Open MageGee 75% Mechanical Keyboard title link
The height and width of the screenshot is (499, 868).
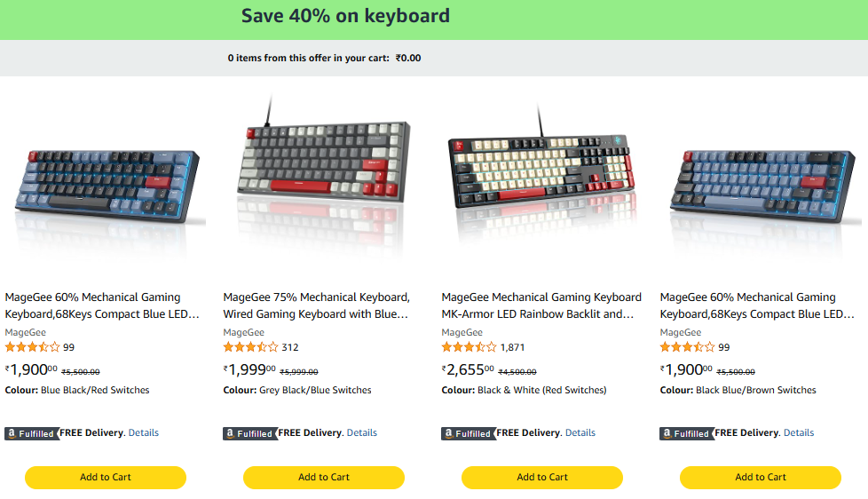(x=316, y=305)
